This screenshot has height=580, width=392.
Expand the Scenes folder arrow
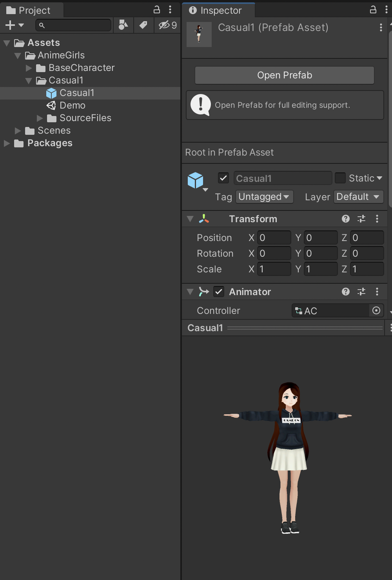18,130
